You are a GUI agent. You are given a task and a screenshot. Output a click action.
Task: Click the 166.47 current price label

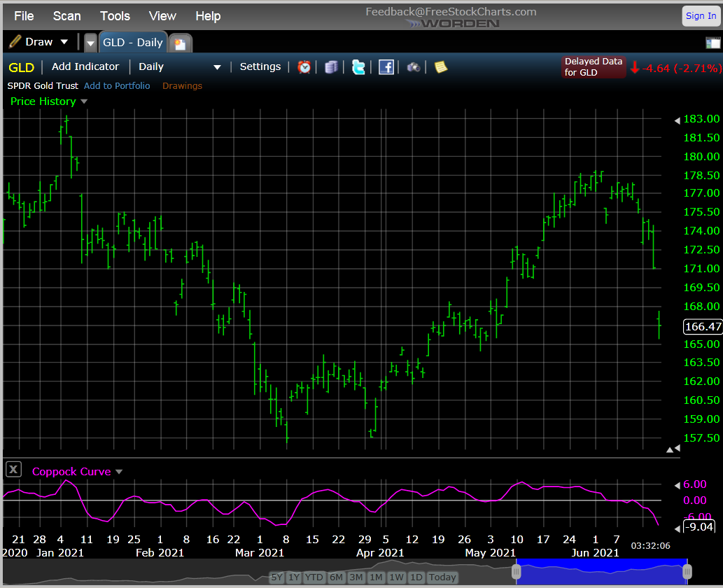[703, 326]
